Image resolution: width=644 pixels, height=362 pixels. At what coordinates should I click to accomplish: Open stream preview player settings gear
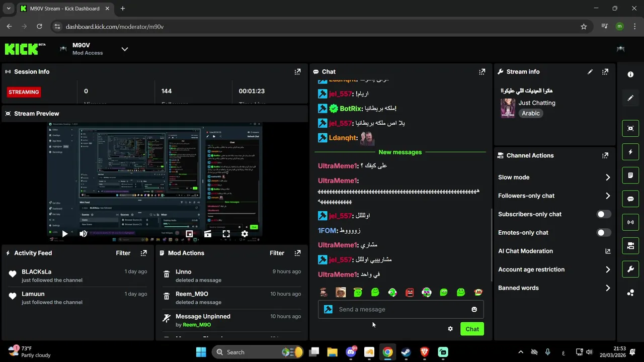pos(245,234)
